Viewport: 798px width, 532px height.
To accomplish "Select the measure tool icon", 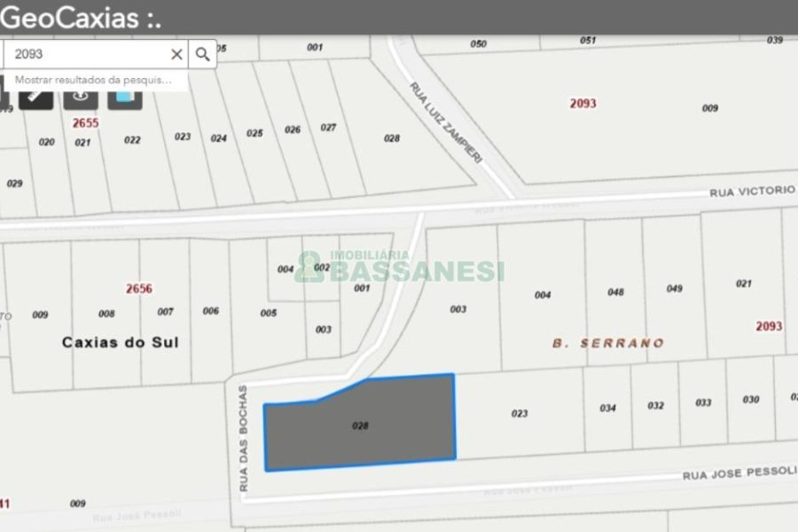I will click(x=35, y=100).
